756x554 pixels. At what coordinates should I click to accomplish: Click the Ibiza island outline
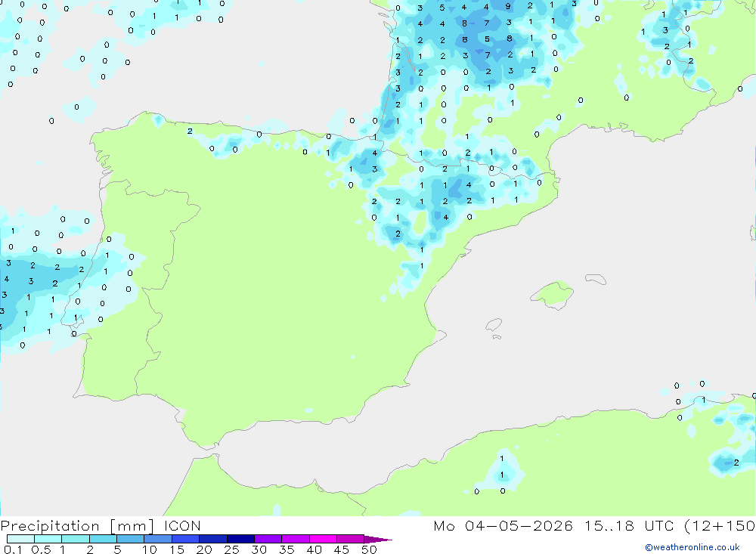pyautogui.click(x=494, y=324)
